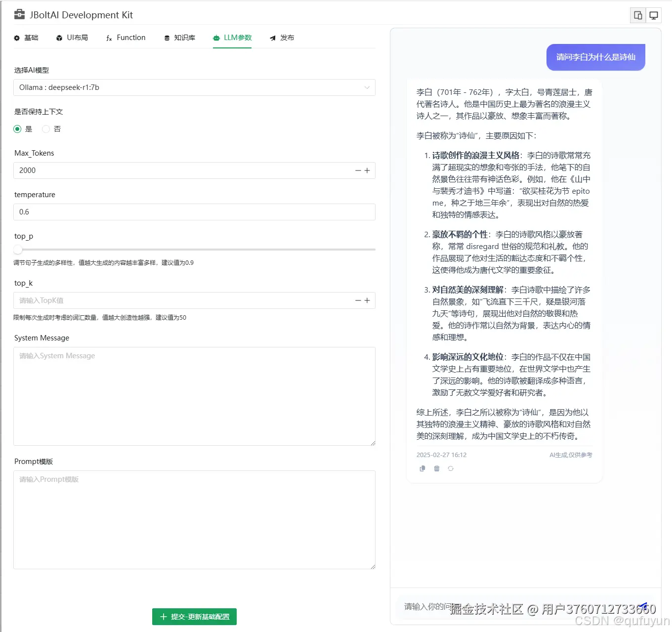Delete the AI reply with the trash icon
The height and width of the screenshot is (632, 672).
point(436,468)
